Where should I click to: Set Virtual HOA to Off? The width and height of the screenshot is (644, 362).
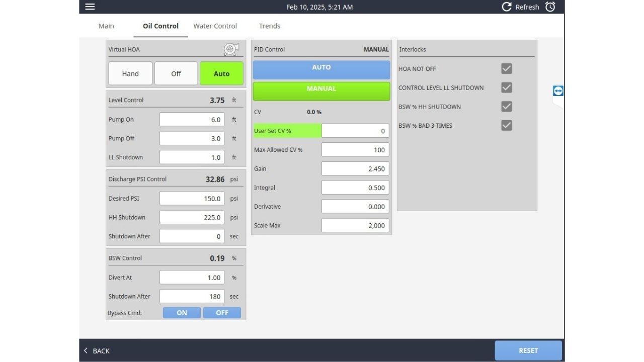click(176, 73)
